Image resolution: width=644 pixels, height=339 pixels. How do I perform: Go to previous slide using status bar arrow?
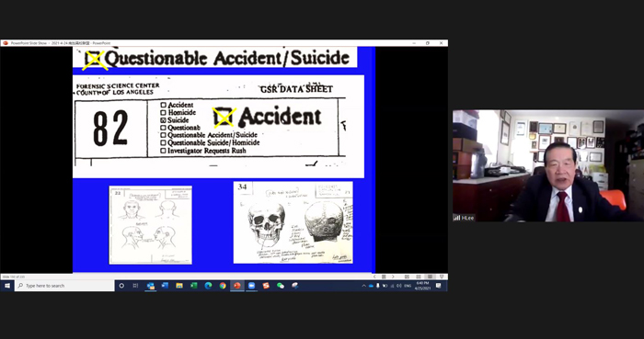[374, 277]
